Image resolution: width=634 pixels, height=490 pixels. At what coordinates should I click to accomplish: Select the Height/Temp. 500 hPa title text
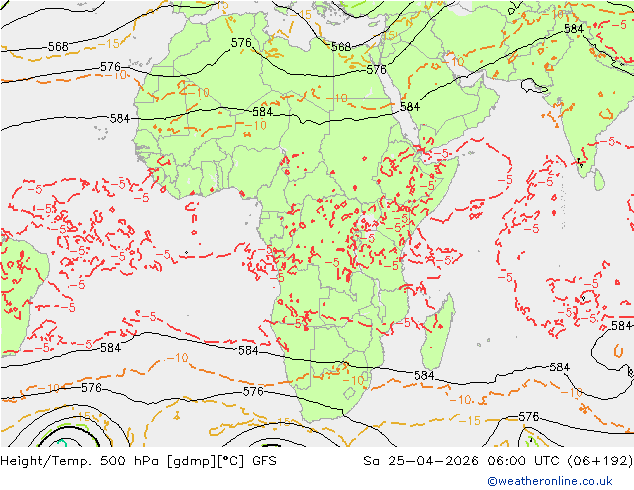click(x=138, y=461)
